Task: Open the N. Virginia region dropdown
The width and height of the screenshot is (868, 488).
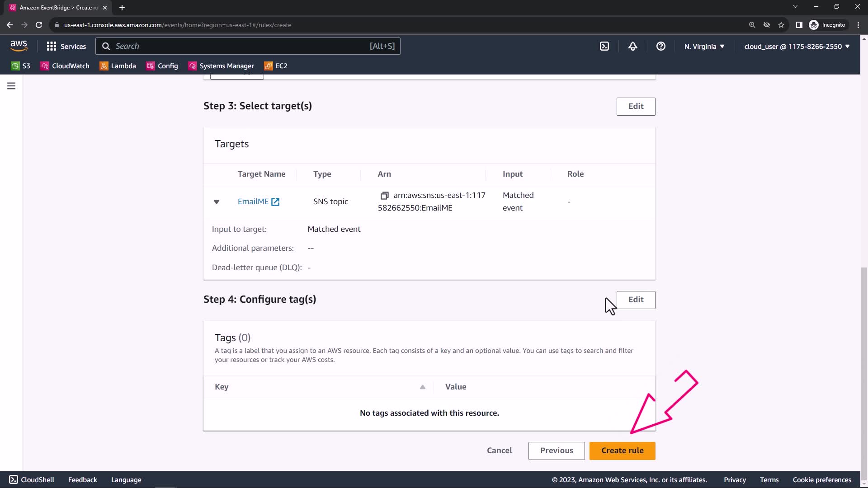Action: point(704,46)
